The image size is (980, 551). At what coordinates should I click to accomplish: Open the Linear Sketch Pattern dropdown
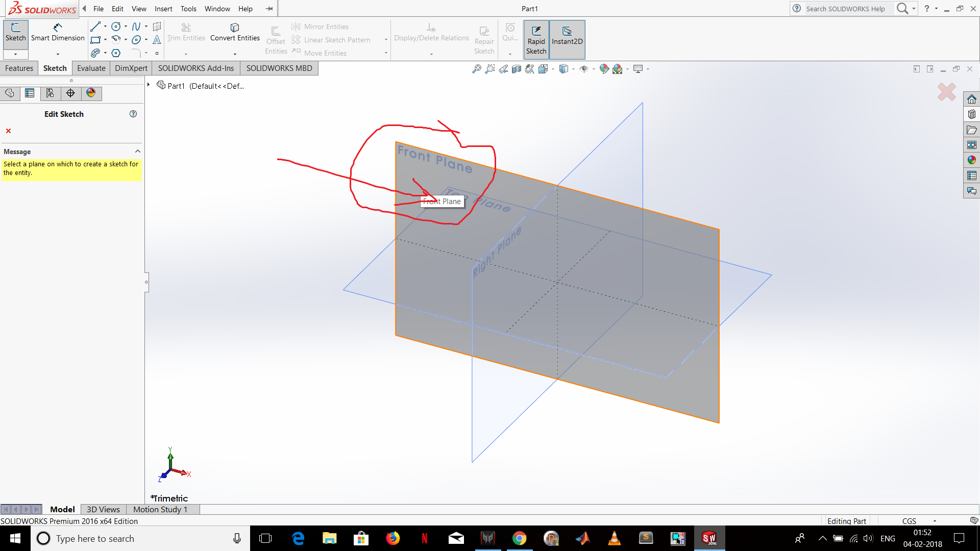(385, 40)
